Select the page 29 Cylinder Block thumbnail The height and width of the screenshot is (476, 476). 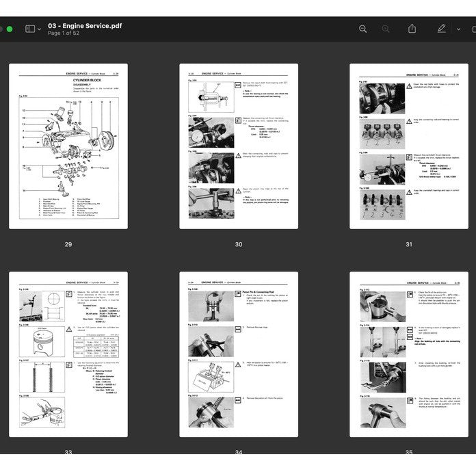coord(68,146)
